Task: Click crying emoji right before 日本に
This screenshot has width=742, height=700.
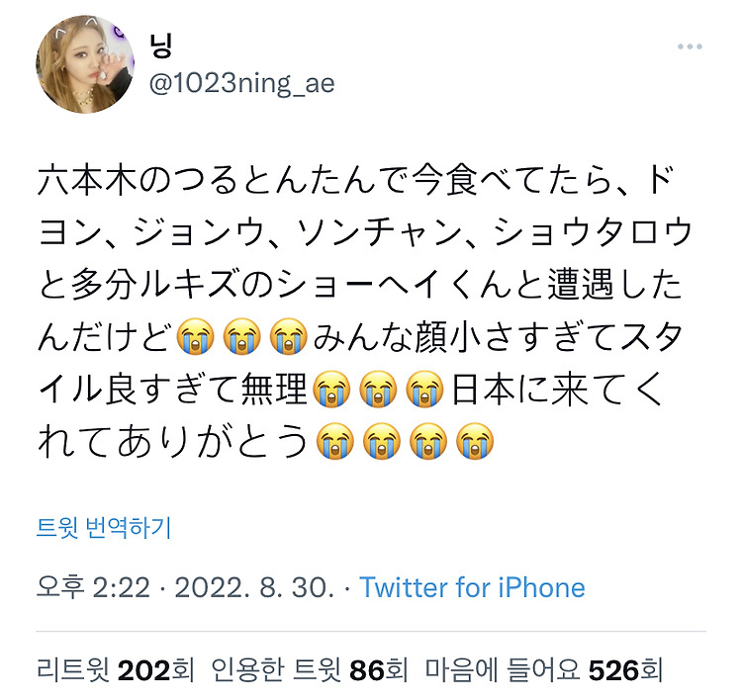Action: tap(425, 389)
